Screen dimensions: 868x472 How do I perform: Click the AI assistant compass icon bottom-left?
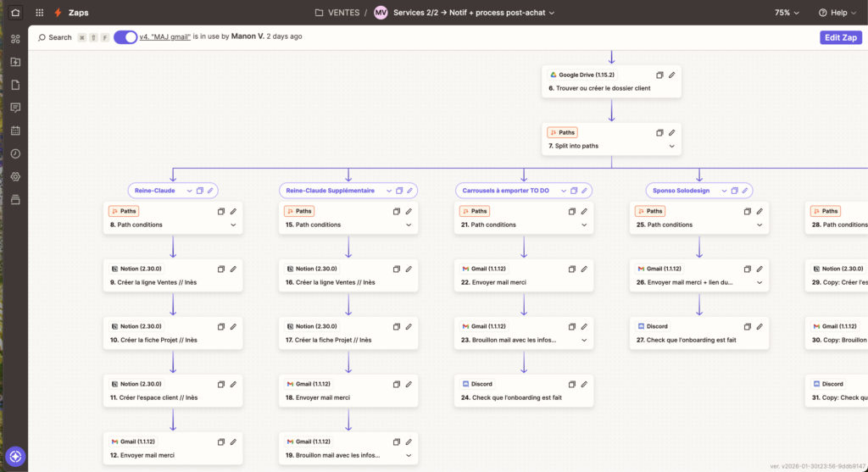(x=15, y=456)
